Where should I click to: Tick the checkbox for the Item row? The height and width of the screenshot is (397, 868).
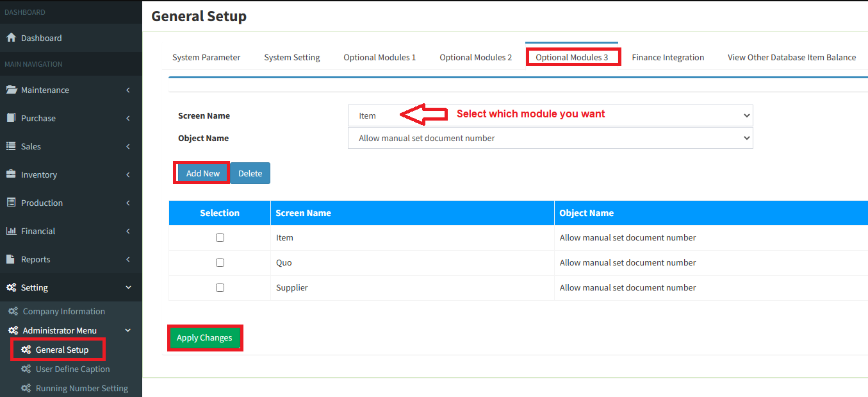pyautogui.click(x=220, y=237)
